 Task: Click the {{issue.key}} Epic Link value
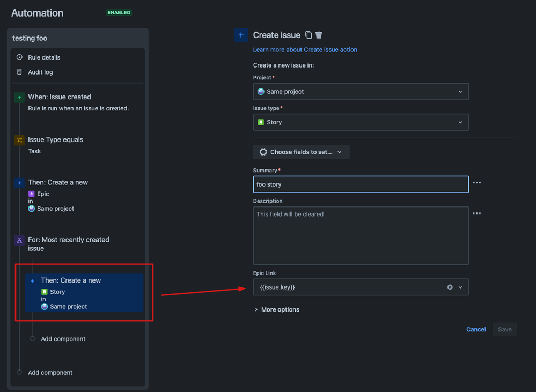[x=277, y=287]
